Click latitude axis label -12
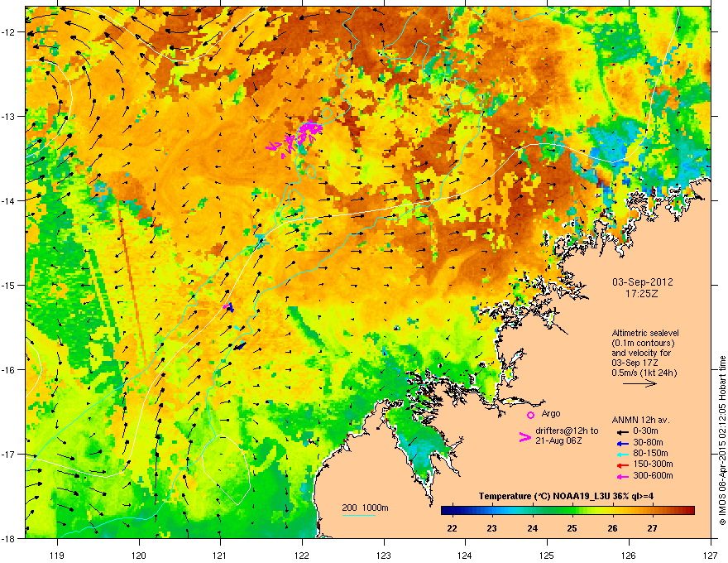Viewport: 728px width, 563px height. pos(9,31)
